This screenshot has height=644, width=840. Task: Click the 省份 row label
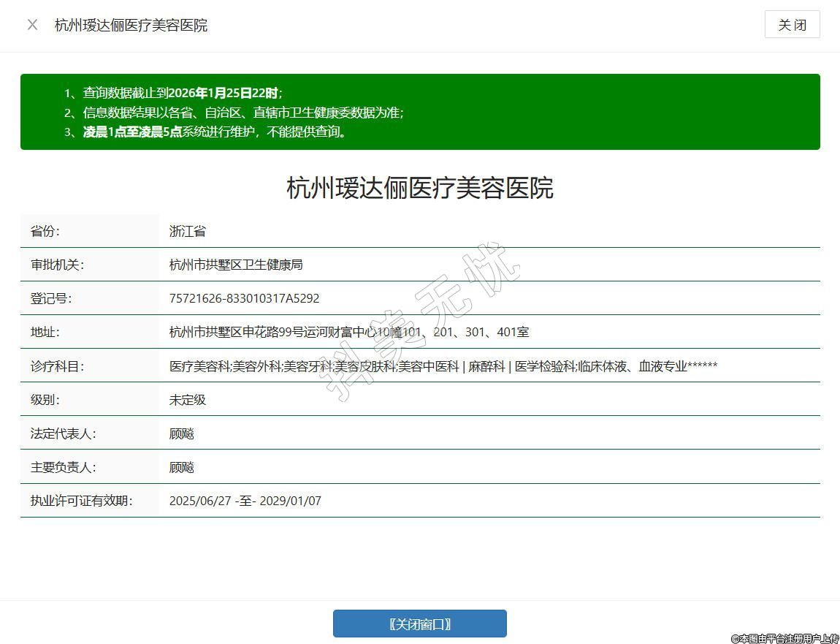coord(45,231)
